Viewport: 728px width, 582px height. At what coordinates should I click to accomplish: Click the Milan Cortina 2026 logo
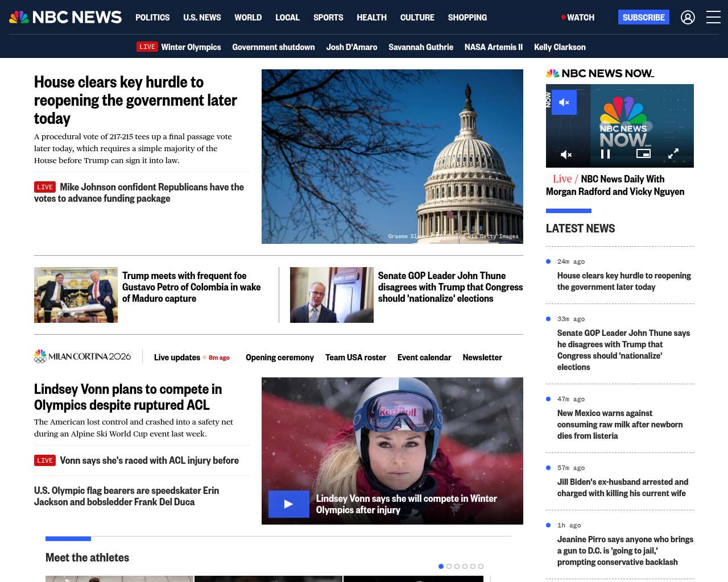(x=82, y=356)
